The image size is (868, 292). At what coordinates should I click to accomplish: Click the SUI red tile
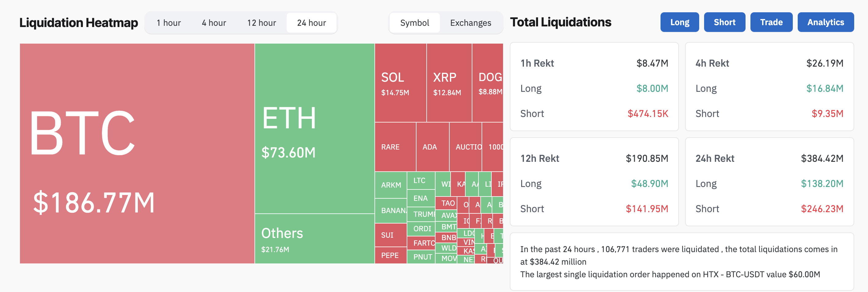click(x=390, y=235)
